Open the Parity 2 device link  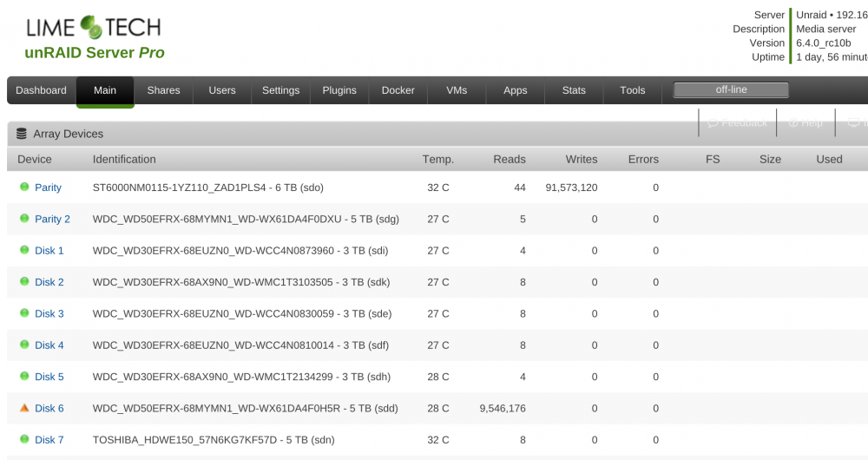(53, 219)
